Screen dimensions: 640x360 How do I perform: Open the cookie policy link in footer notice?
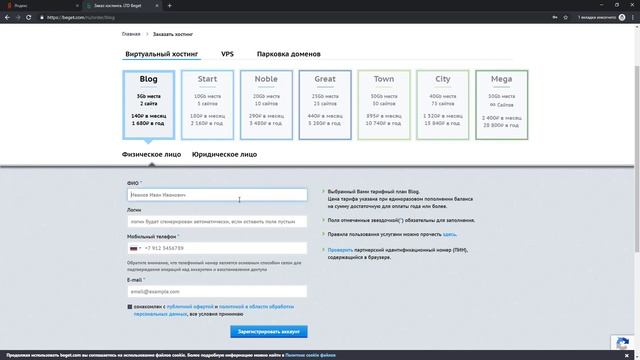click(x=310, y=356)
